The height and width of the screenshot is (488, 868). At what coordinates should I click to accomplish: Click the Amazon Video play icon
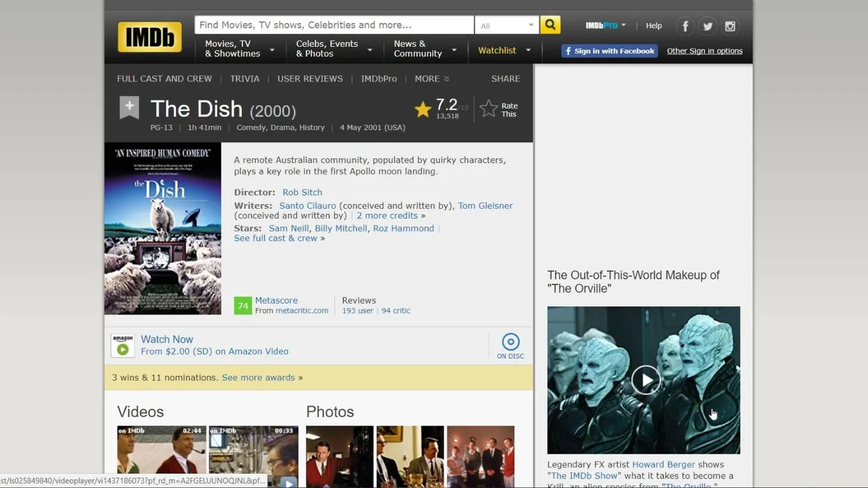click(x=123, y=346)
